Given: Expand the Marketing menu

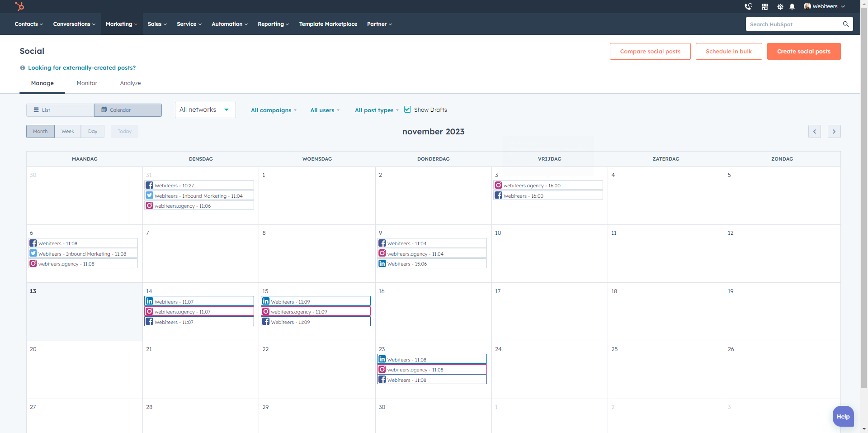Looking at the screenshot, I should click(121, 24).
